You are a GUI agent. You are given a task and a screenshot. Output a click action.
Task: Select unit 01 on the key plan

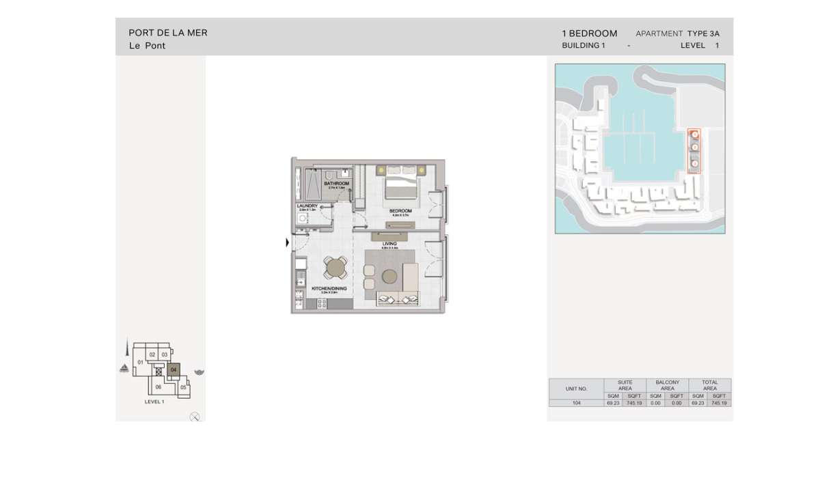point(140,361)
